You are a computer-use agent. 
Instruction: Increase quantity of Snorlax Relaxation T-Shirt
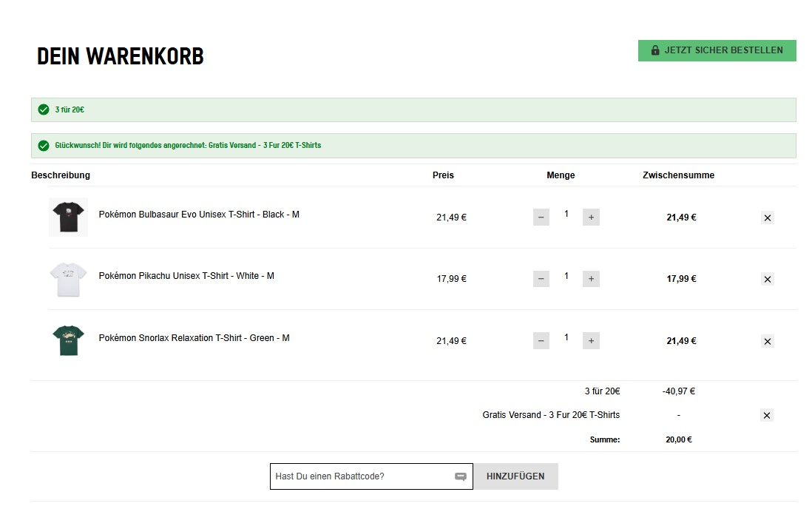pyautogui.click(x=591, y=341)
